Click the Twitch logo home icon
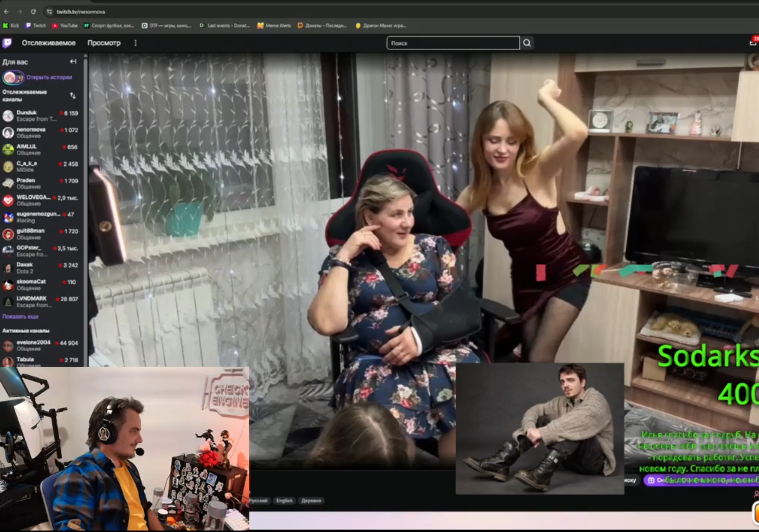The height and width of the screenshot is (532, 759). point(7,43)
